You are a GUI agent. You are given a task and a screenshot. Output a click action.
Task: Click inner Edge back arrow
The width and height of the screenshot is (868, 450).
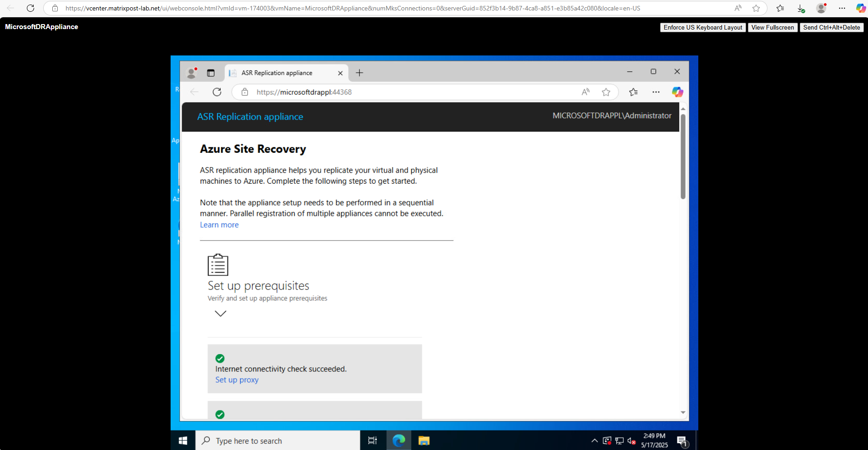click(194, 92)
